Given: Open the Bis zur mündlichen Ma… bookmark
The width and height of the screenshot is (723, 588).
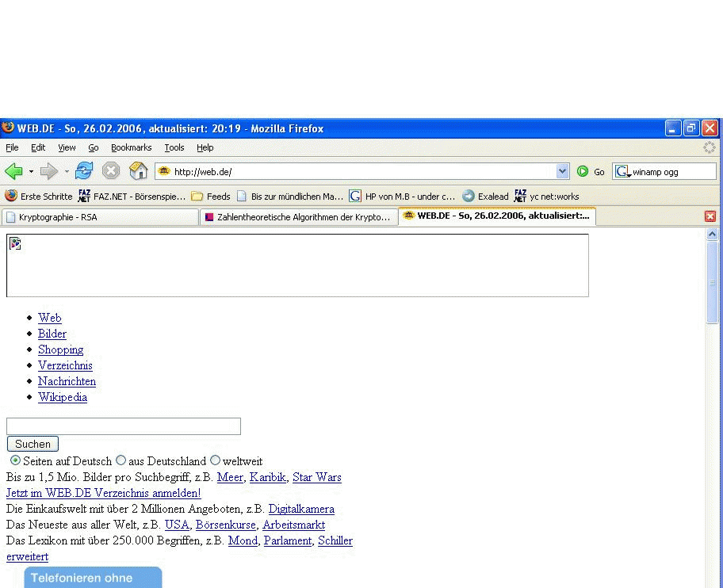Looking at the screenshot, I should click(290, 197).
